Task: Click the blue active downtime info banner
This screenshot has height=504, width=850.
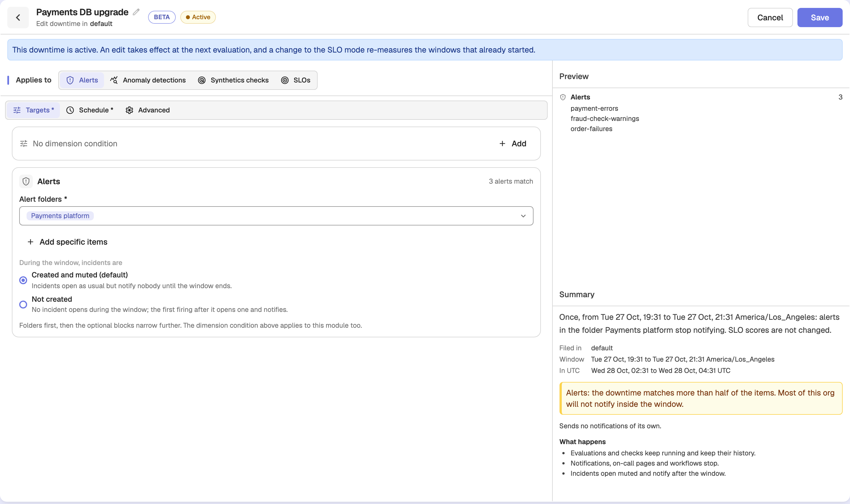Action: point(425,50)
